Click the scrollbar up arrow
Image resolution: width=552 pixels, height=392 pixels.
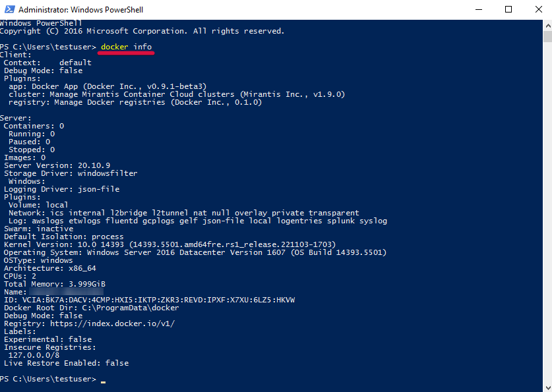[548, 25]
